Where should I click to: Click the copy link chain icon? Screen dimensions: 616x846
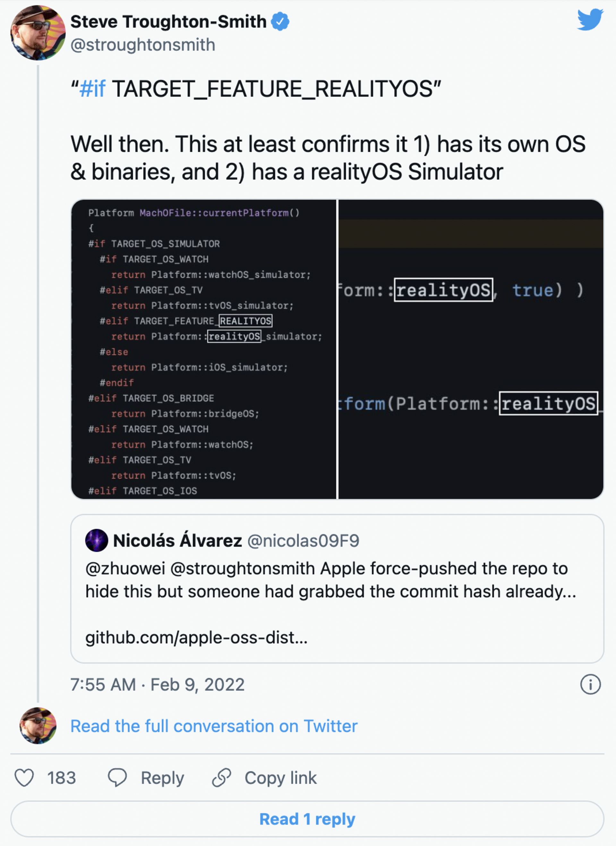click(x=222, y=778)
